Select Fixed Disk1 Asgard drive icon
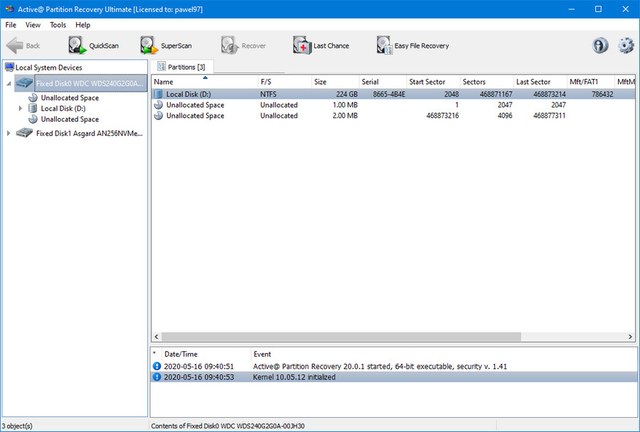The image size is (640, 432). (x=25, y=133)
